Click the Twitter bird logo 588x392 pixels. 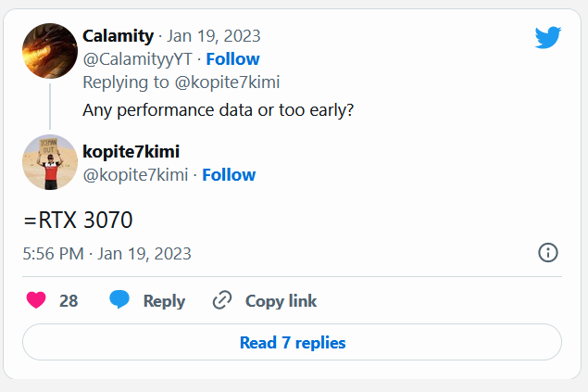click(548, 37)
